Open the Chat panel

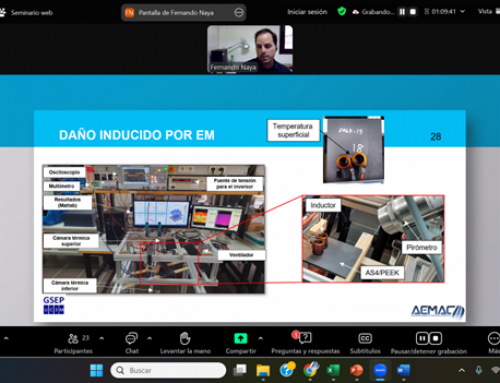pos(132,343)
